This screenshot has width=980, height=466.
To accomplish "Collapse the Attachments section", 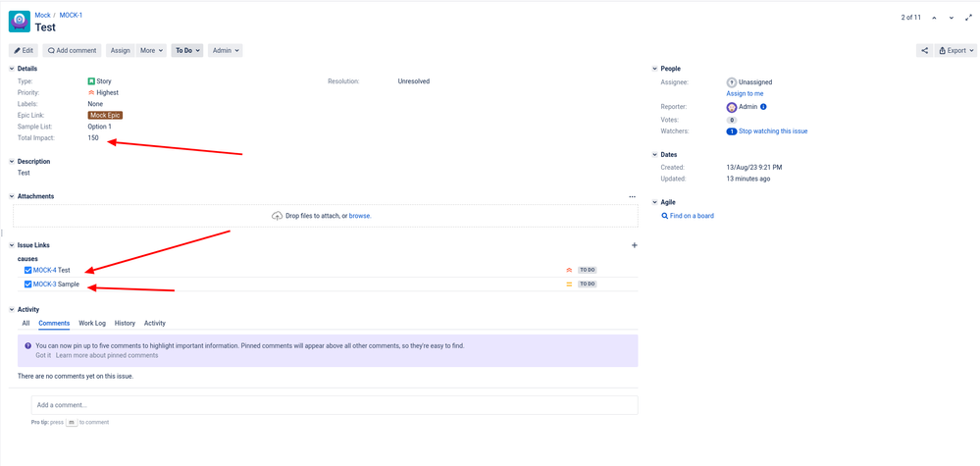I will pos(12,196).
